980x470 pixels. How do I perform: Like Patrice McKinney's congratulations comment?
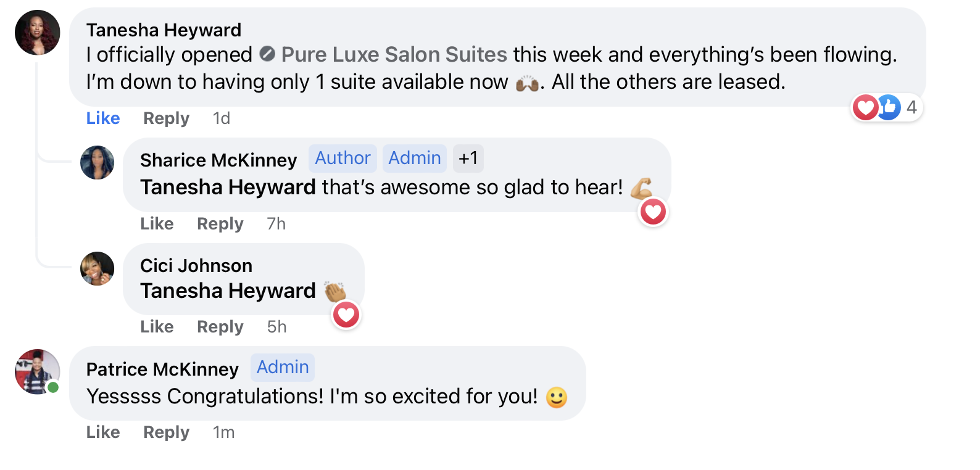[x=103, y=432]
